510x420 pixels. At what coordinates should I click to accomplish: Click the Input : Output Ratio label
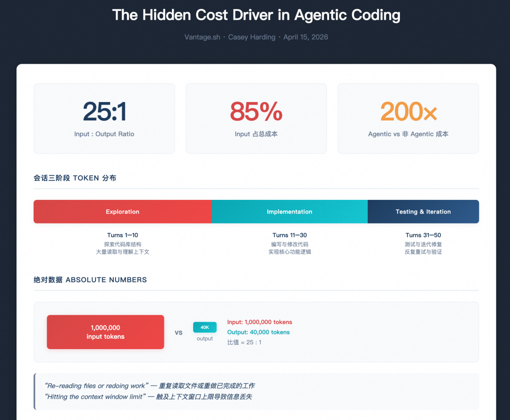point(104,134)
